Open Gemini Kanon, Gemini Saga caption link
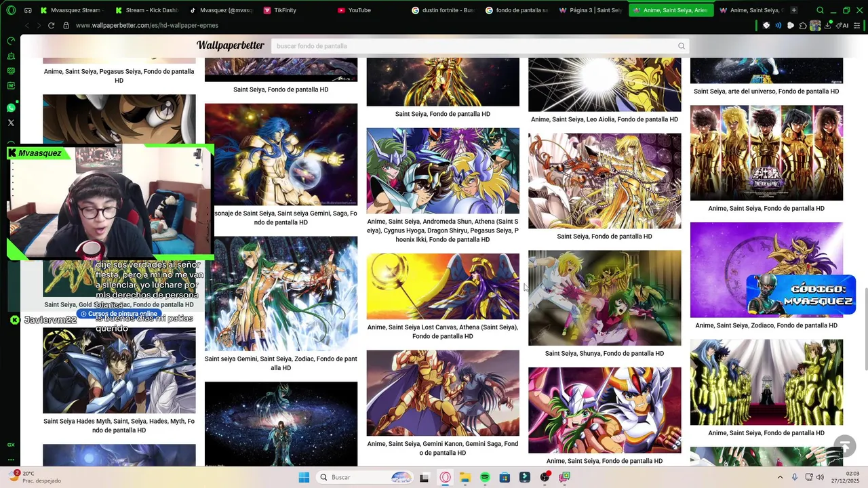Screen dimensions: 868x488 pos(442,448)
